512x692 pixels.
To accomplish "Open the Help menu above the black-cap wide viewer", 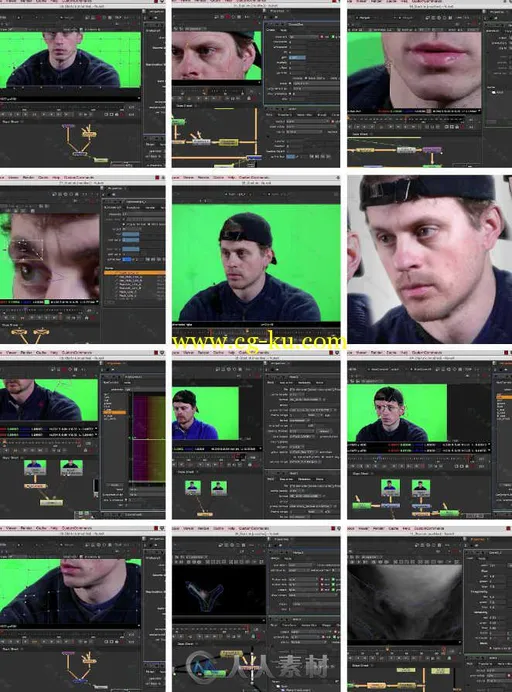I will (231, 177).
